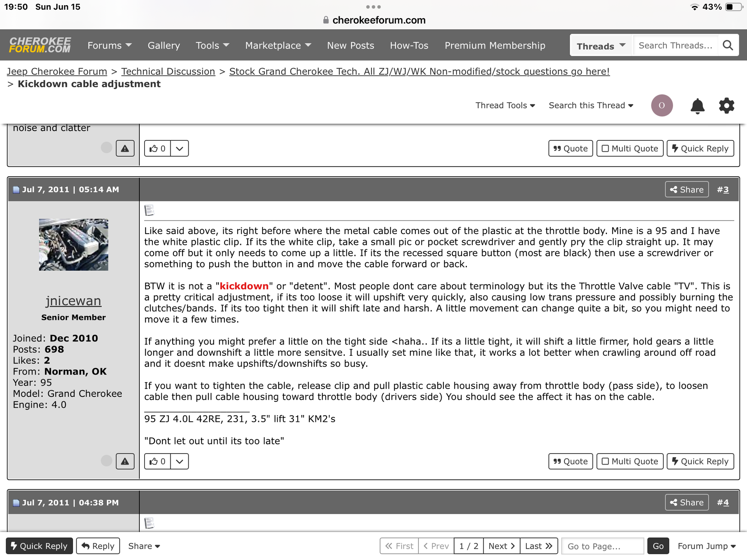Like jnicewan's post with thumbs up
Image resolution: width=747 pixels, height=560 pixels.
(157, 461)
